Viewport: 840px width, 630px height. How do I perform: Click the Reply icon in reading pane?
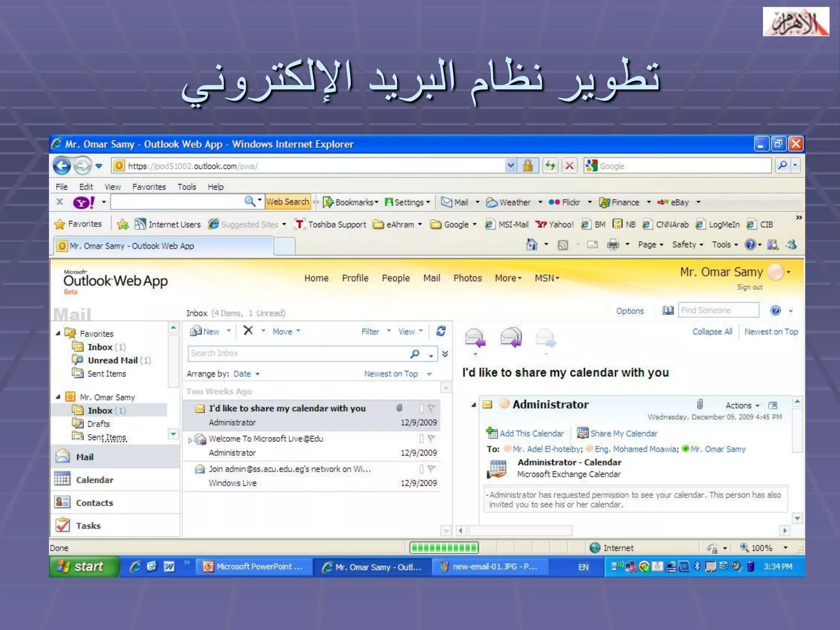coord(475,338)
